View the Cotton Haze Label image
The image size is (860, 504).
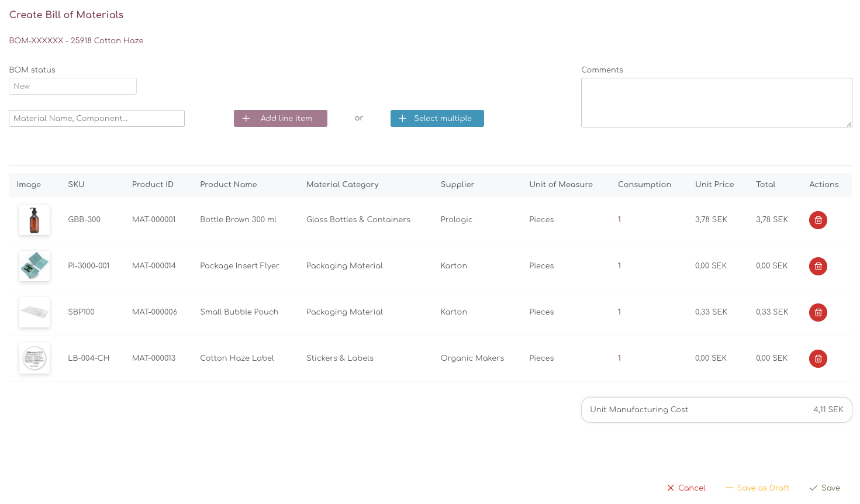click(34, 358)
